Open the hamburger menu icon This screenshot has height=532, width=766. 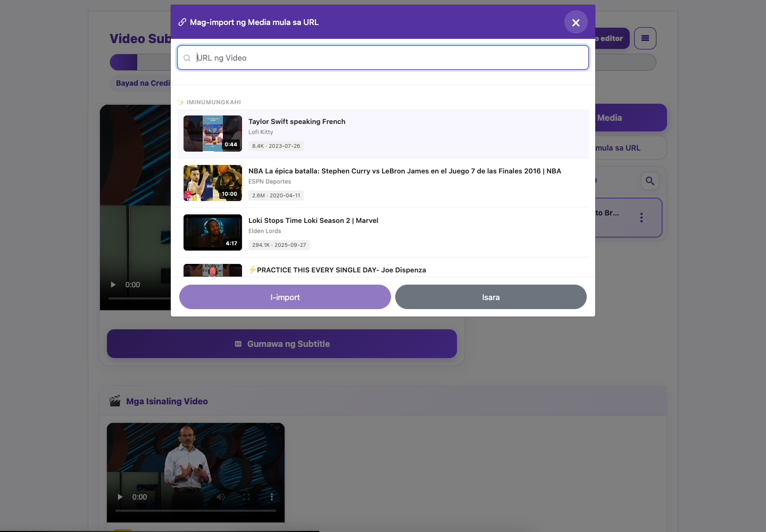(645, 38)
